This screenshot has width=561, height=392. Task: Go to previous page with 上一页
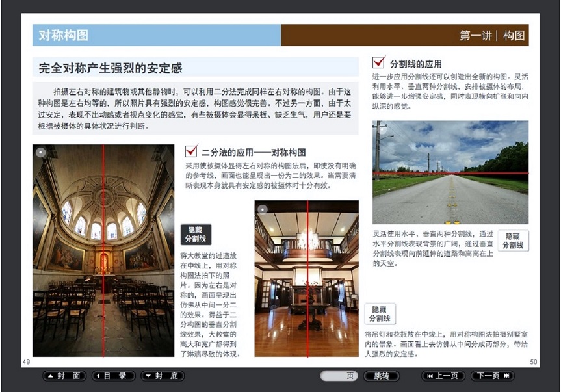coord(443,376)
